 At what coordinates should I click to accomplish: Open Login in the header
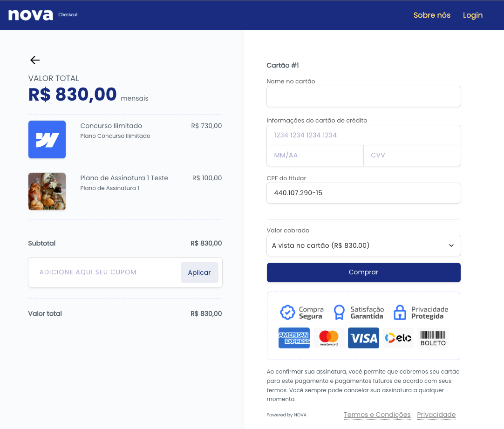pyautogui.click(x=473, y=15)
